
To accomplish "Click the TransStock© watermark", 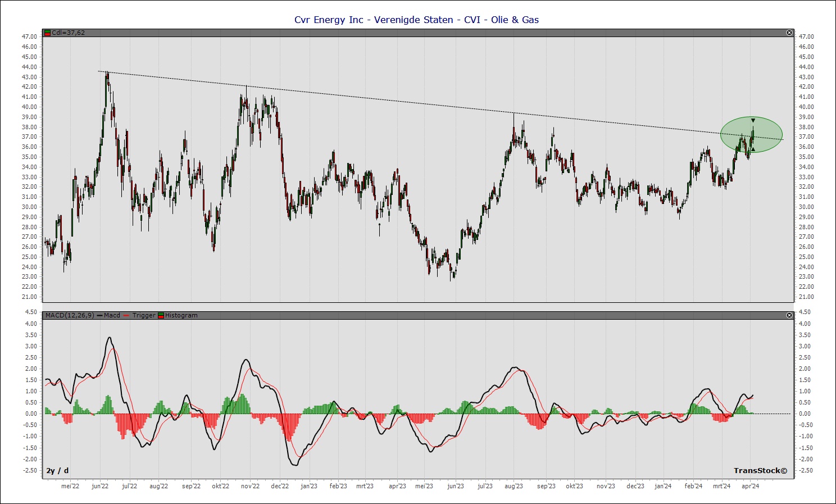I will tap(760, 471).
